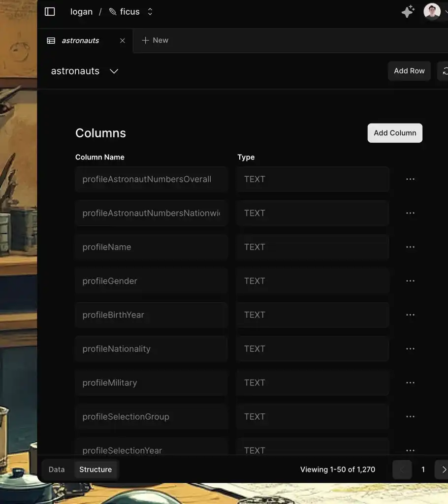Open the TEXT type dropdown for profileBirthYear
The height and width of the screenshot is (504, 448).
point(313,315)
